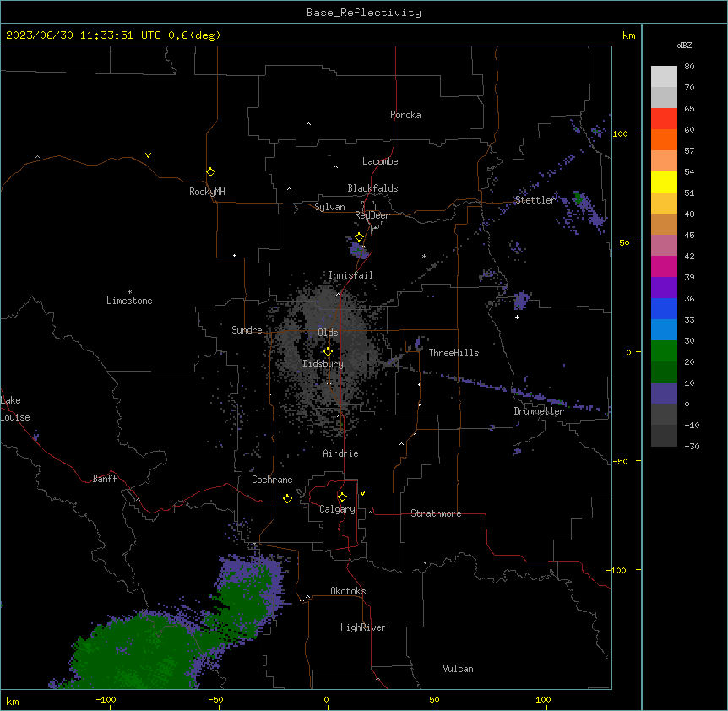This screenshot has width=728, height=711.
Task: Click the Sundre label
Action: pos(247,330)
